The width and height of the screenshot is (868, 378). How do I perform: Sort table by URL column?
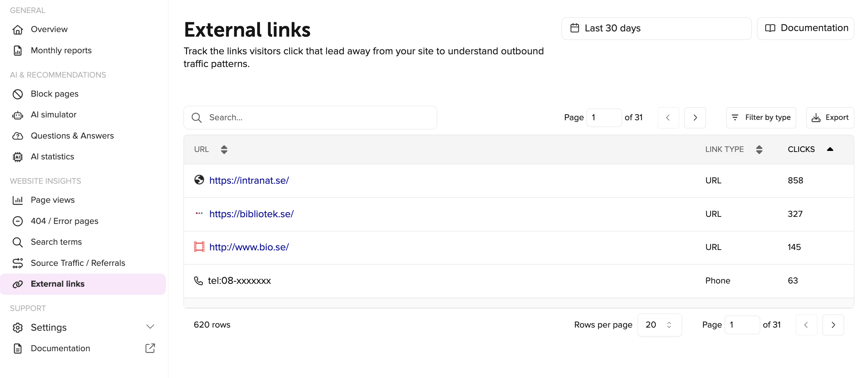tap(224, 150)
